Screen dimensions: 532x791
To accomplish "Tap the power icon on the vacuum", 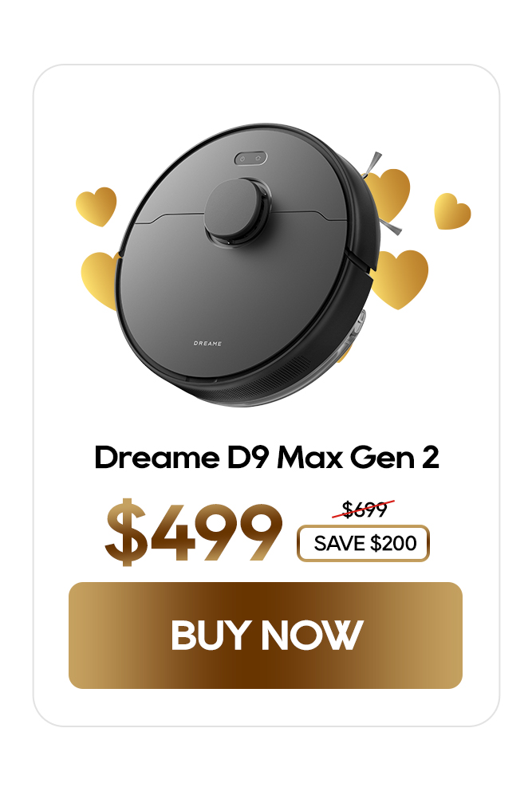I will (242, 159).
